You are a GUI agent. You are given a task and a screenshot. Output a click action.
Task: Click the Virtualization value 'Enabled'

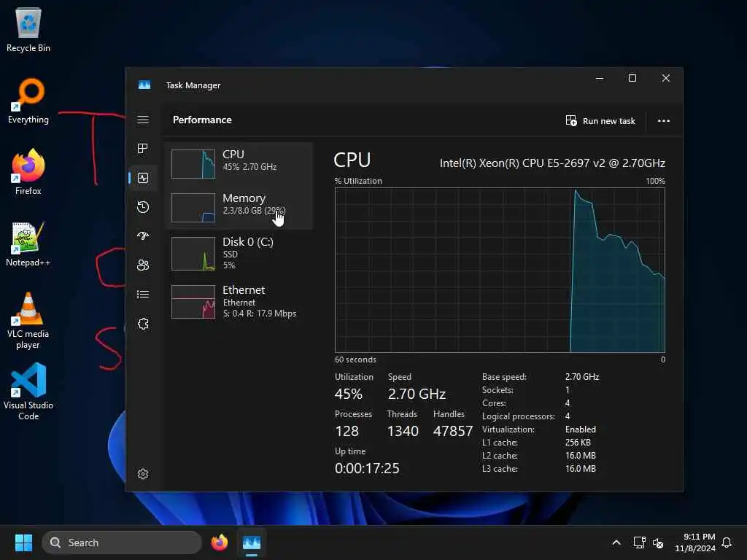(x=580, y=429)
